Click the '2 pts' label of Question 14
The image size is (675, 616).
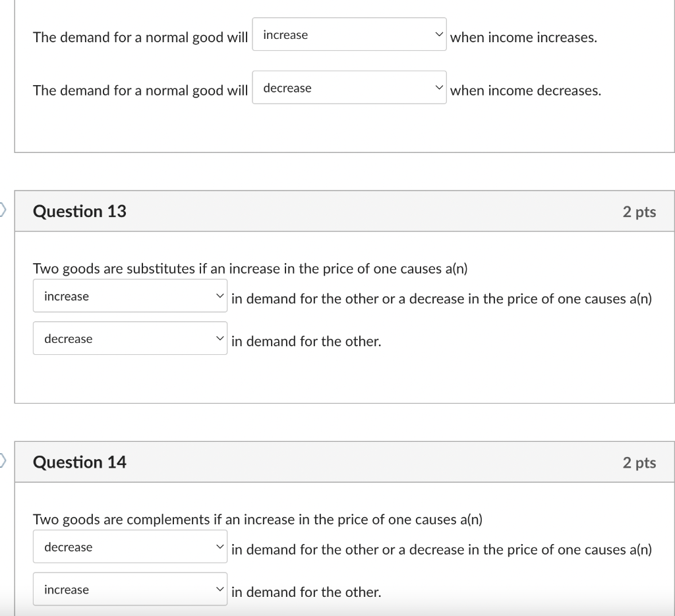[639, 462]
